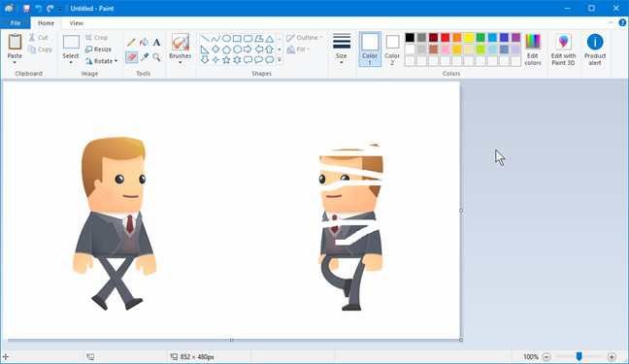Open the Paste dropdown arrow
629x364 pixels.
15,62
